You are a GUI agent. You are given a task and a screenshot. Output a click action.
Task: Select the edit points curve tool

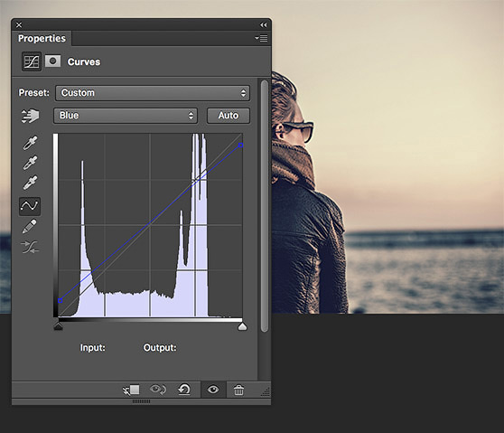pos(30,206)
